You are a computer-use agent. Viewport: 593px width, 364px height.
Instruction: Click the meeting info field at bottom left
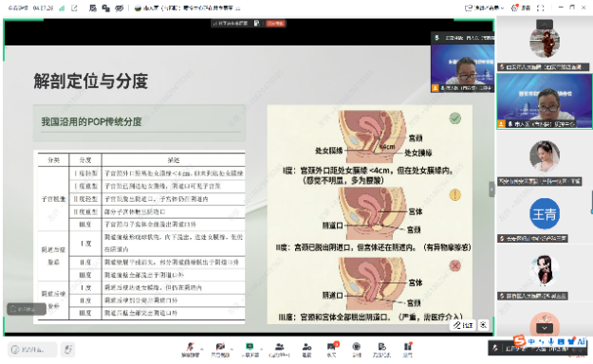pyautogui.click(x=32, y=350)
